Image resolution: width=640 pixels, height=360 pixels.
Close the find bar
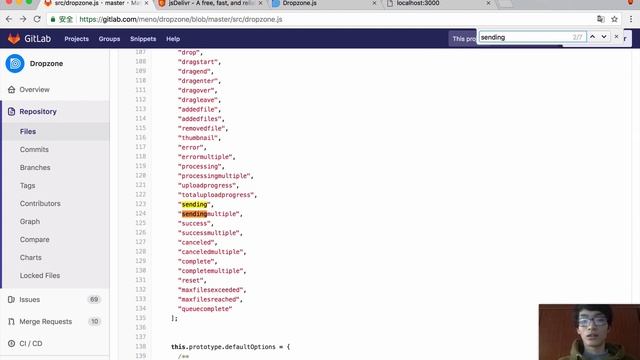point(616,37)
